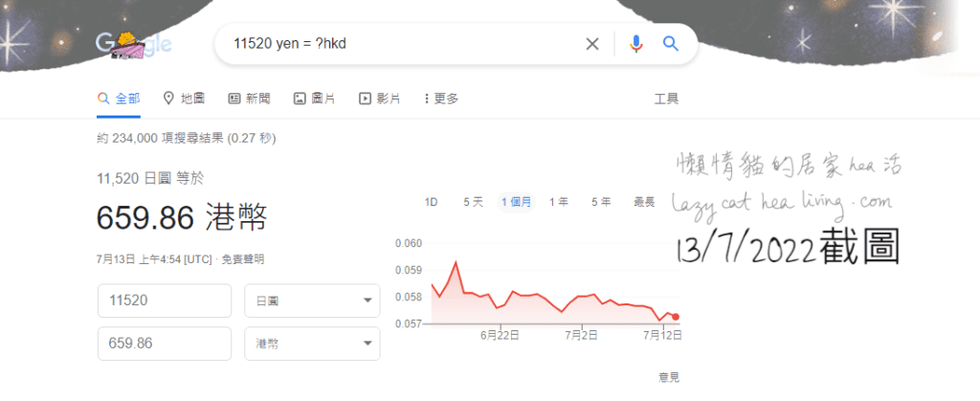This screenshot has height=401, width=980.
Task: Clear the search box with X icon
Action: tap(592, 44)
